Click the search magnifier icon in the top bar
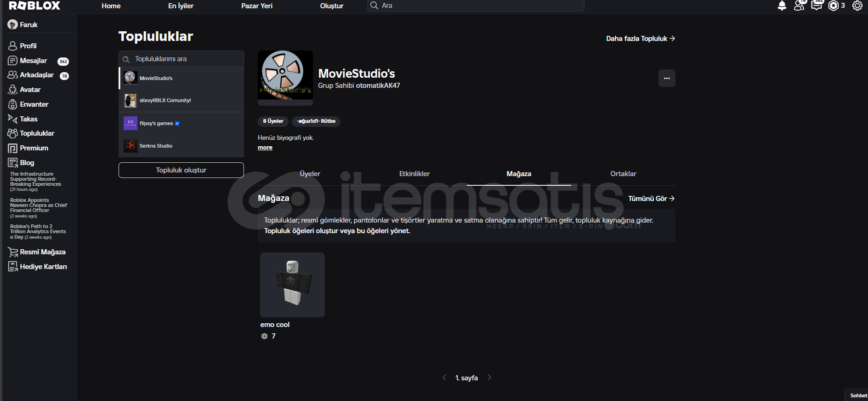Screen dimensions: 868x401 click(x=374, y=6)
